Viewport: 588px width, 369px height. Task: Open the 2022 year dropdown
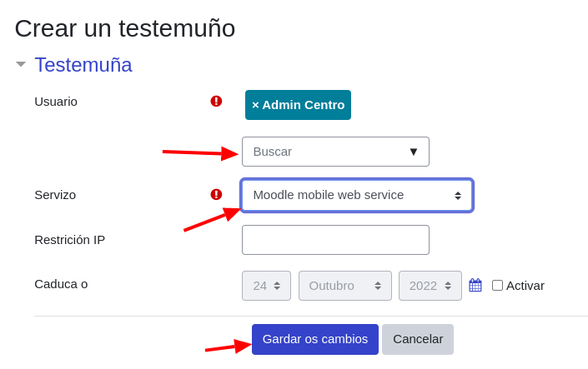pyautogui.click(x=430, y=286)
